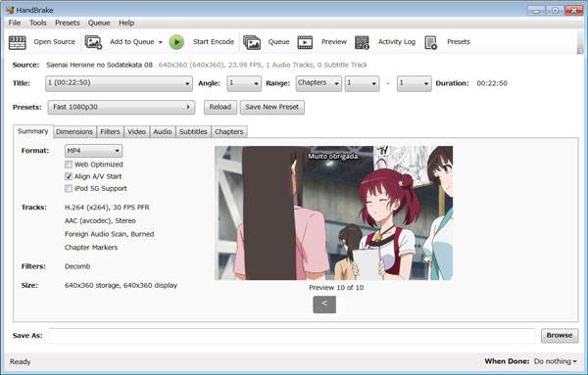588x375 pixels.
Task: Click the green Start Encode play icon
Action: 176,42
